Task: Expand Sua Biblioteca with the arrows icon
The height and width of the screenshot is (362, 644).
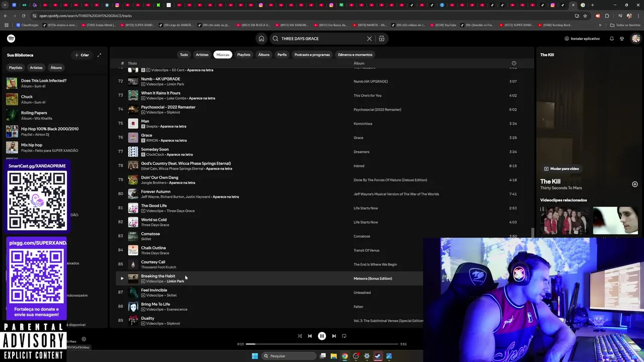Action: click(99, 55)
